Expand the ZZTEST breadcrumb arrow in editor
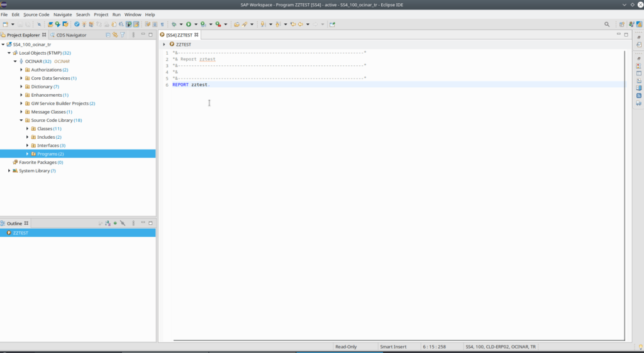644x353 pixels. point(164,44)
